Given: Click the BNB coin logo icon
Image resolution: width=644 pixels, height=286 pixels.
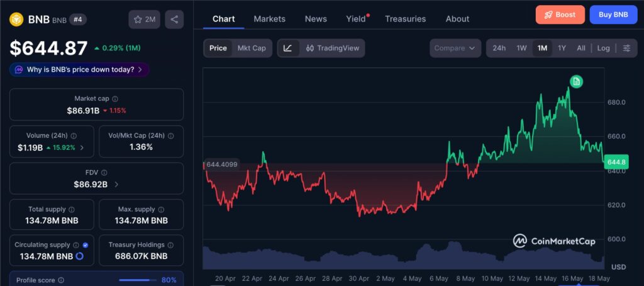Looking at the screenshot, I should click(x=18, y=20).
